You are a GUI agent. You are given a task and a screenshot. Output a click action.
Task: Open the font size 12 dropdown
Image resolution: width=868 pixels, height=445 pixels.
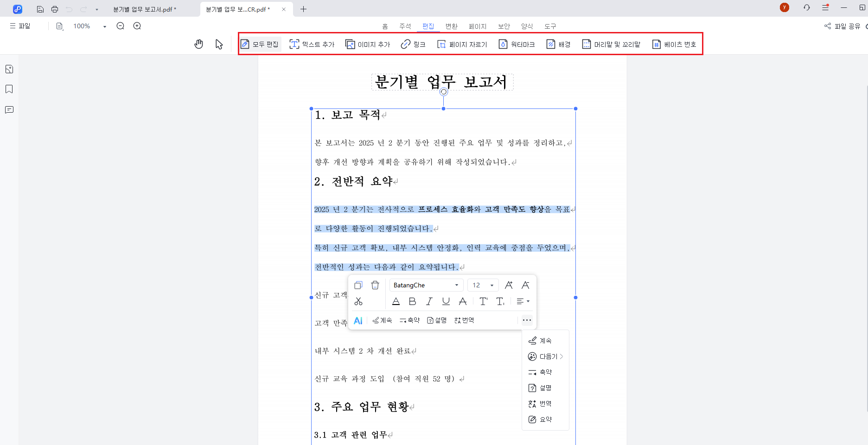point(482,285)
